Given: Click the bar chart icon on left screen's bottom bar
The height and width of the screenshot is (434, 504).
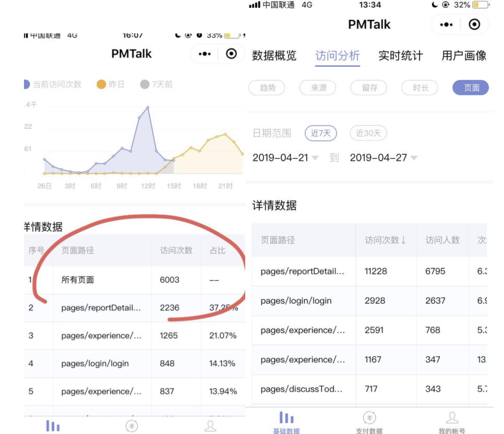Looking at the screenshot, I should click(54, 426).
